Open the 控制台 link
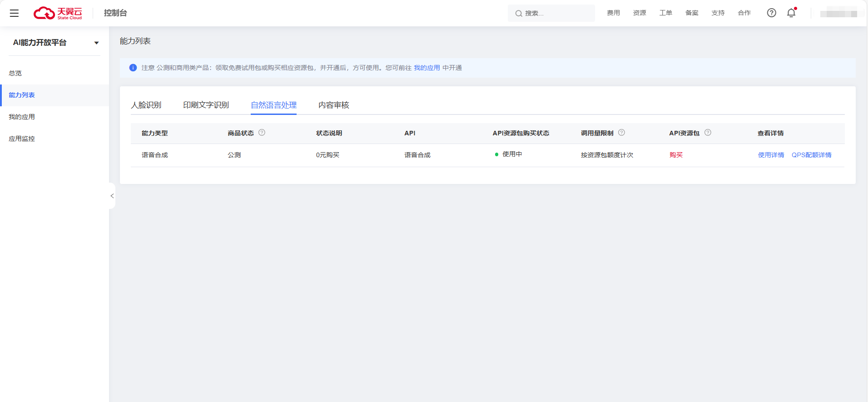The height and width of the screenshot is (402, 868). tap(115, 13)
